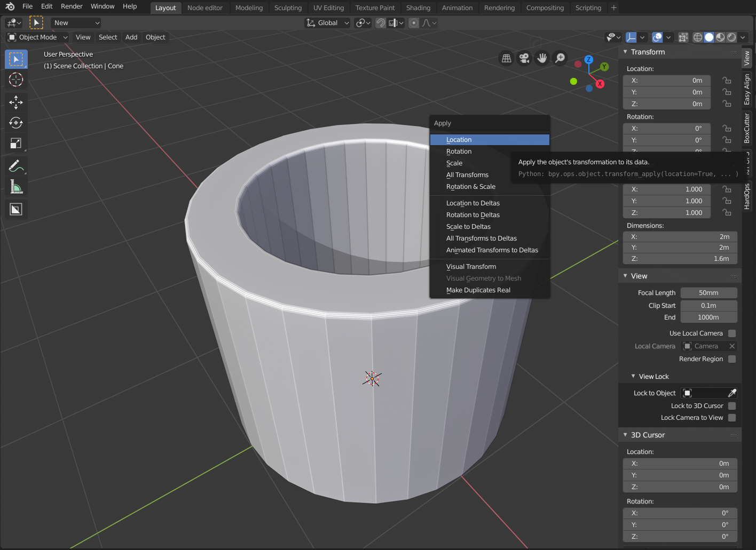
Task: Open the Object Mode dropdown
Action: [37, 37]
